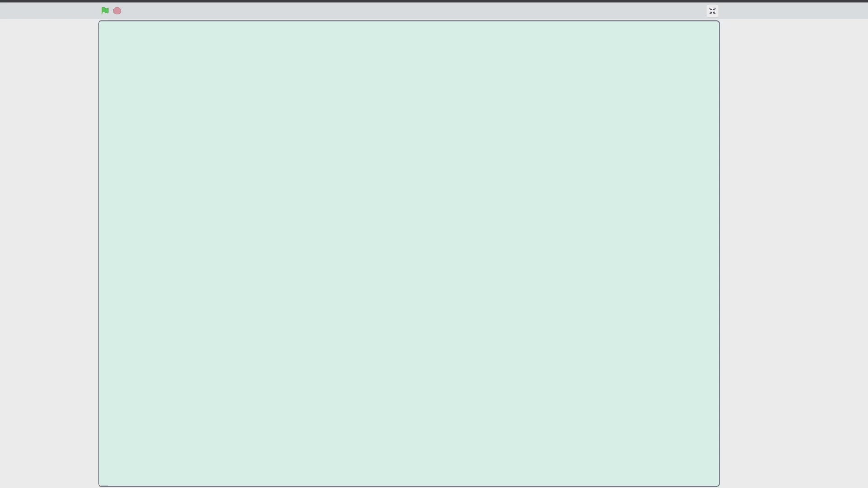Choose the stop control beside the flag
Viewport: 868px width, 488px height.
117,11
